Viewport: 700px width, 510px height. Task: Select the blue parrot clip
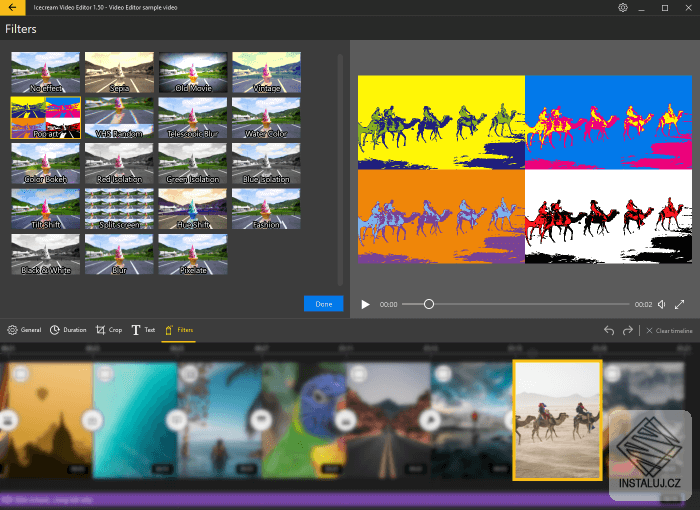point(304,420)
